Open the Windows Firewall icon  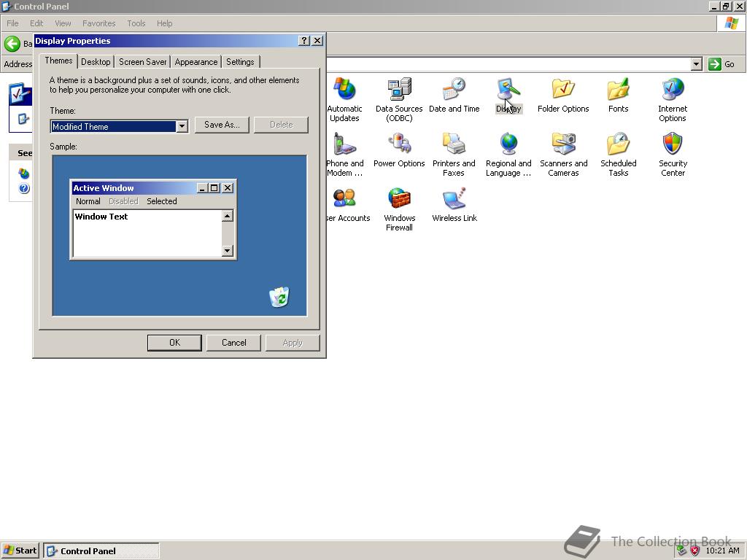tap(399, 198)
